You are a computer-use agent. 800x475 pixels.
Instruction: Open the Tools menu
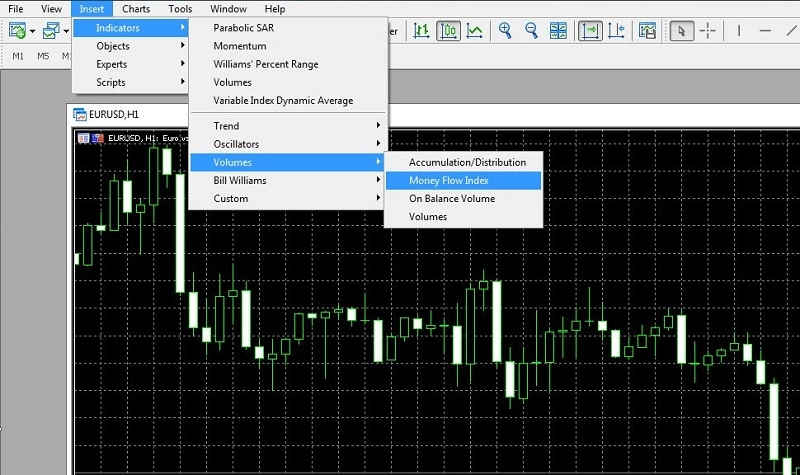click(x=180, y=9)
